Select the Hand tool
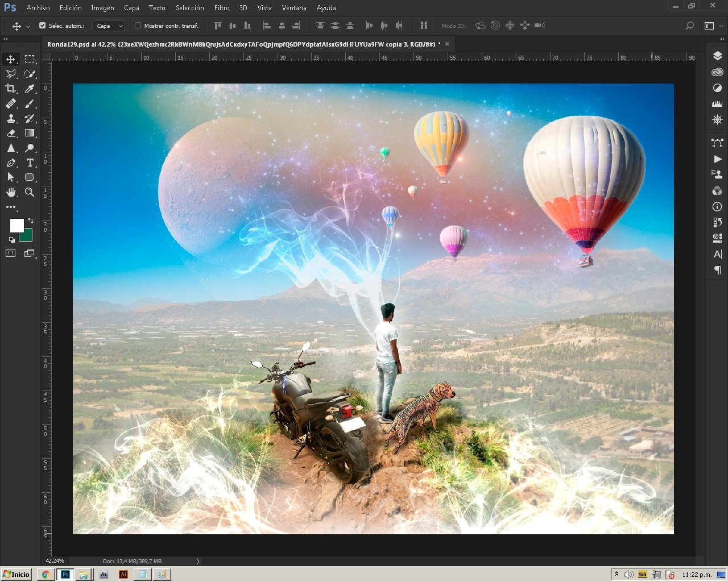The height and width of the screenshot is (582, 728). pyautogui.click(x=11, y=192)
